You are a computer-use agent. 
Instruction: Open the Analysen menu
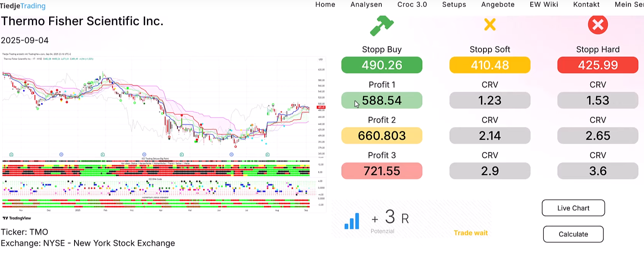[366, 5]
